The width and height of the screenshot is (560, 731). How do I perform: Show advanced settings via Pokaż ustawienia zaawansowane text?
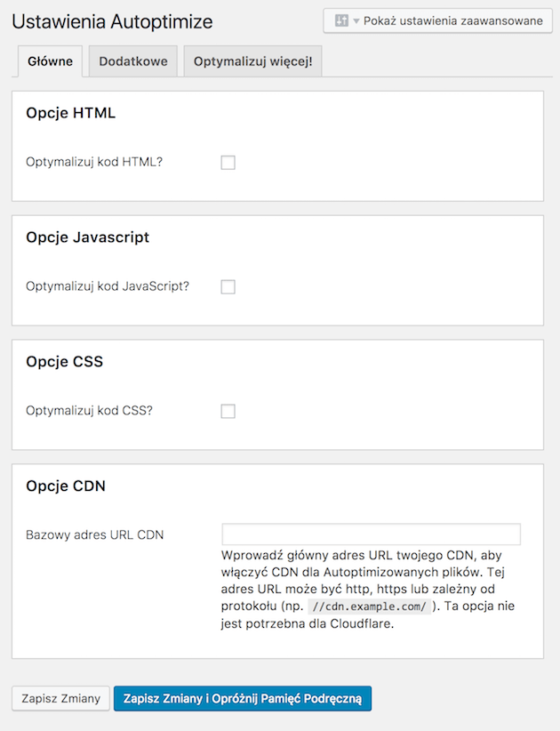tap(452, 21)
